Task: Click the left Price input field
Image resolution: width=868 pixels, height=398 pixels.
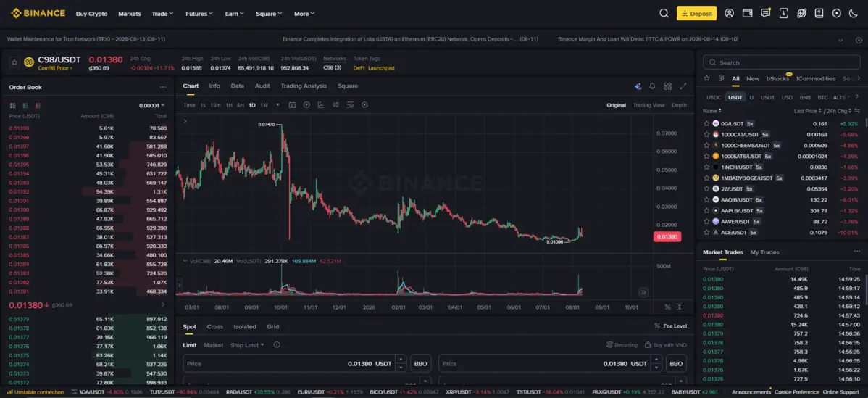Action: (294, 364)
